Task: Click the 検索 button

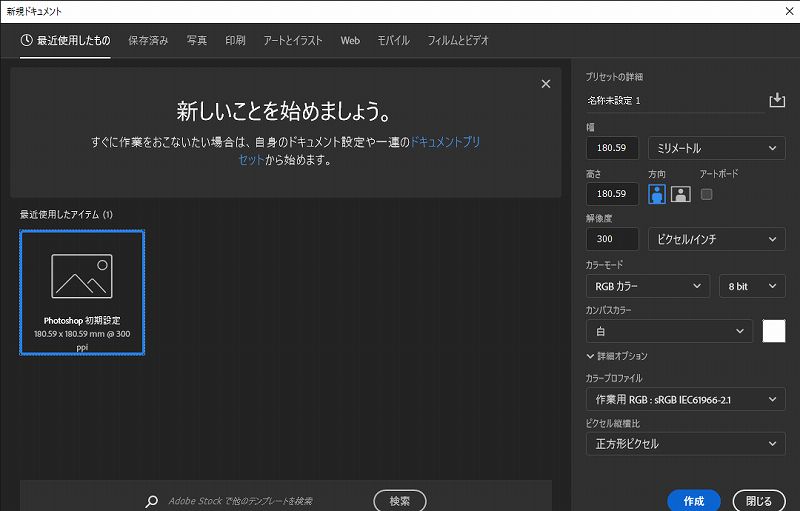Action: (399, 501)
